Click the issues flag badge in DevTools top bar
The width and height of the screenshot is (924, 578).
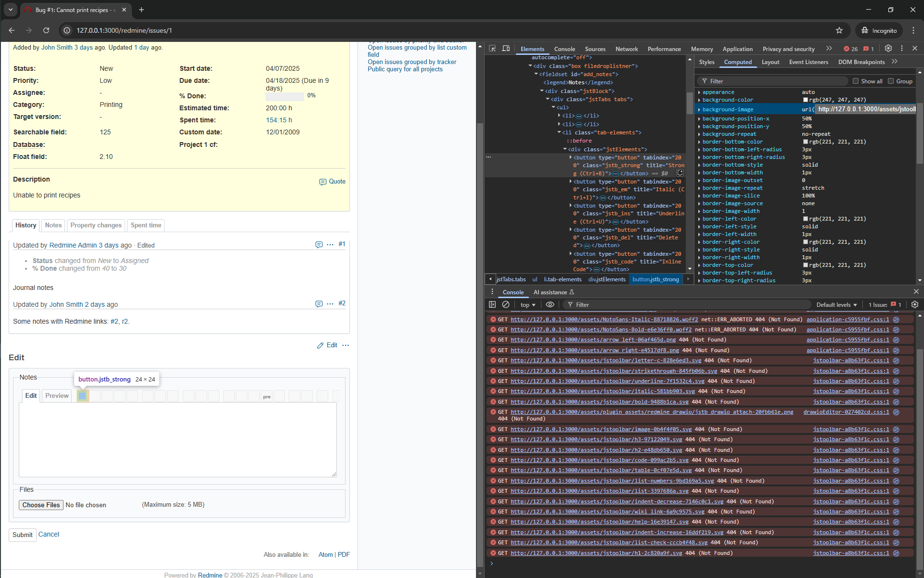click(x=869, y=49)
